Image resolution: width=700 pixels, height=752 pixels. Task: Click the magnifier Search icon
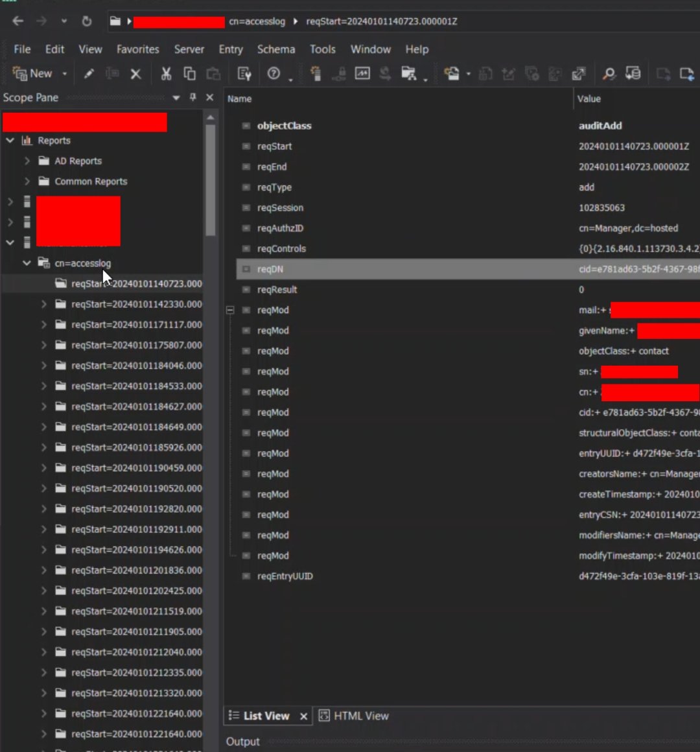[609, 73]
